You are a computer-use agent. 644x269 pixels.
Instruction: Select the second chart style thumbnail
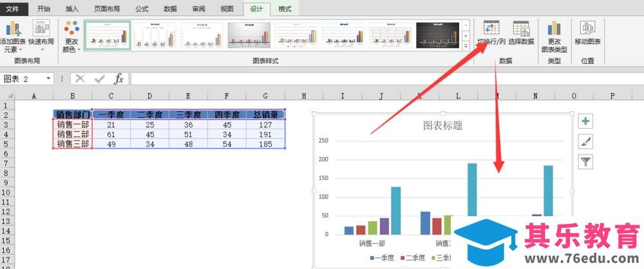(x=155, y=36)
